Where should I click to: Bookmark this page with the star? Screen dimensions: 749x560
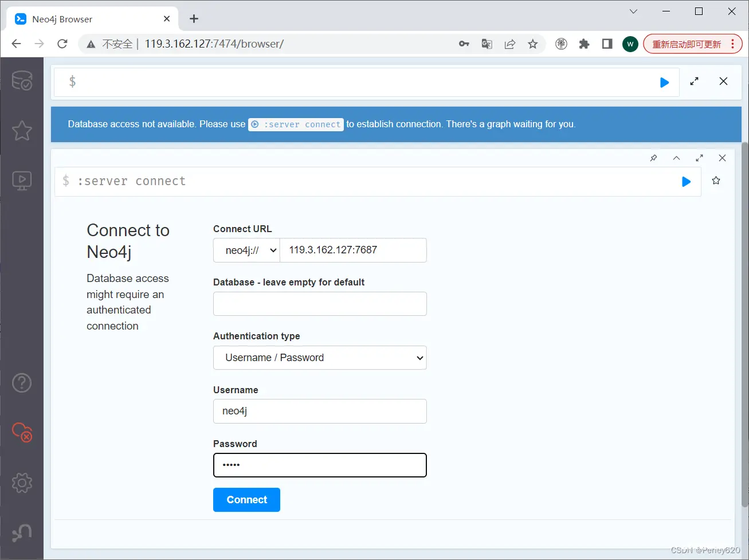533,44
